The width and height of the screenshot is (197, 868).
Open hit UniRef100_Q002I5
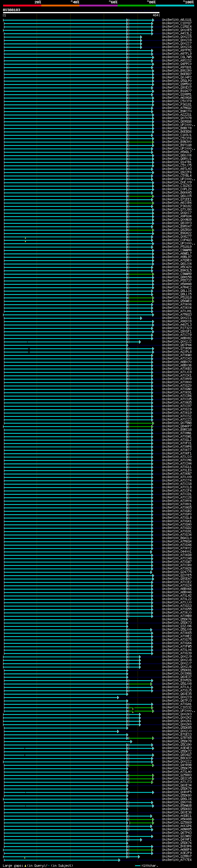tap(177, 37)
